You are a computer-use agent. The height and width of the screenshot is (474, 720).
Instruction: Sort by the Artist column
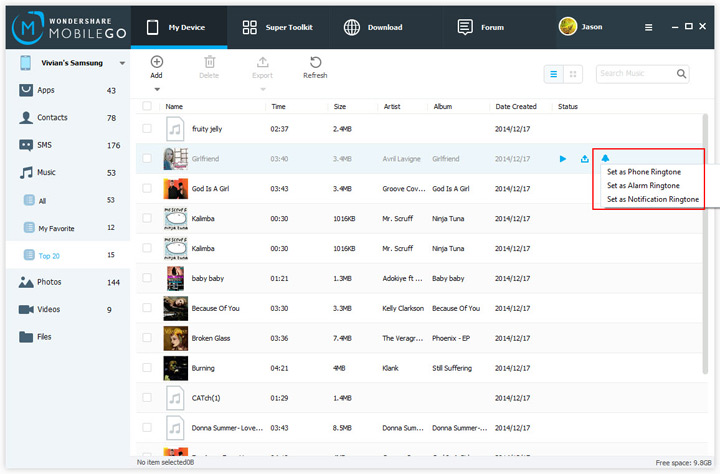tap(392, 107)
